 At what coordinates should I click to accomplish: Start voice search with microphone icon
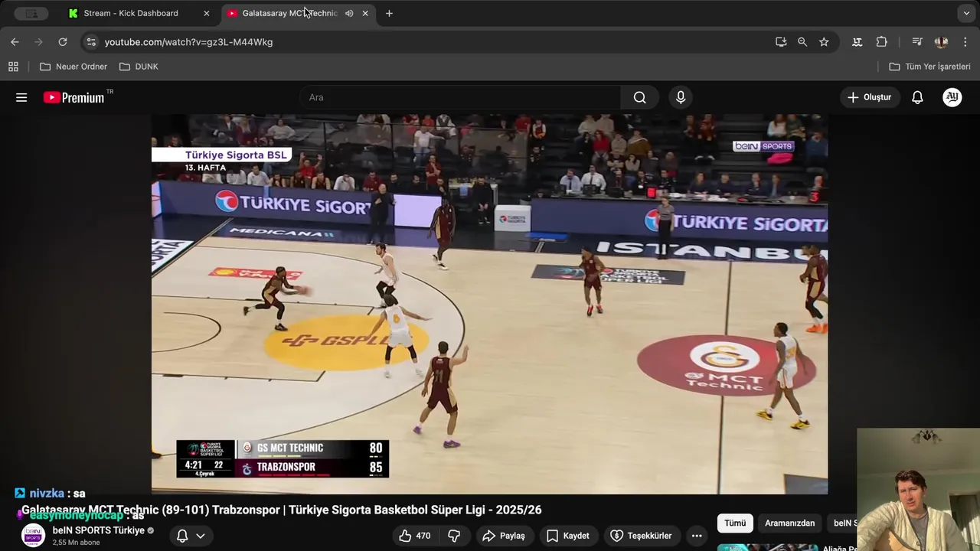681,97
